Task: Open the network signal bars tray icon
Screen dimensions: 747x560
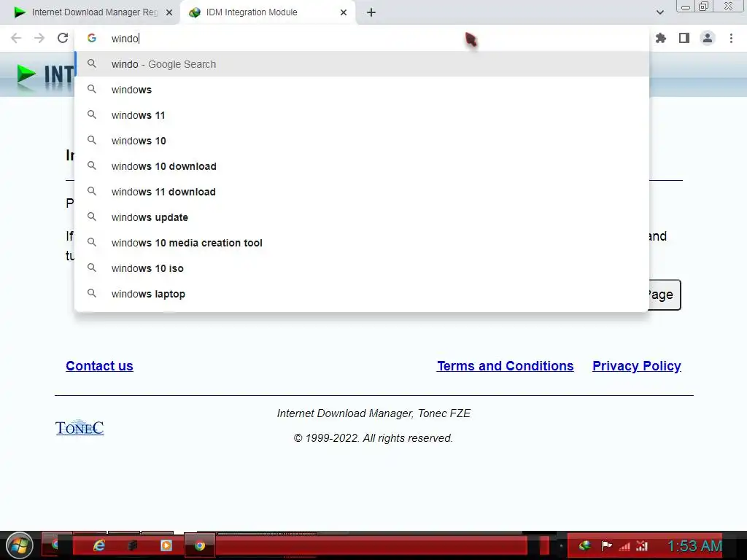Action: point(624,546)
